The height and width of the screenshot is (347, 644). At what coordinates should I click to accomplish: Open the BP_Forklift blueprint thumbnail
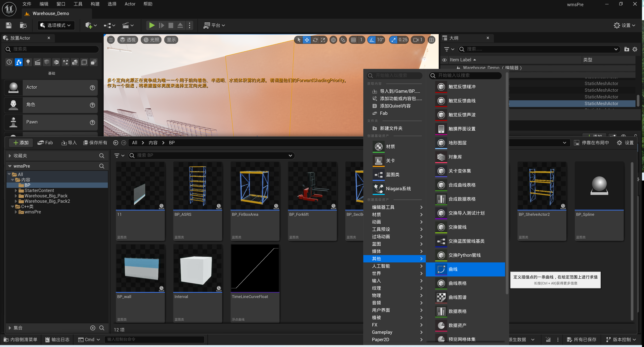[312, 186]
